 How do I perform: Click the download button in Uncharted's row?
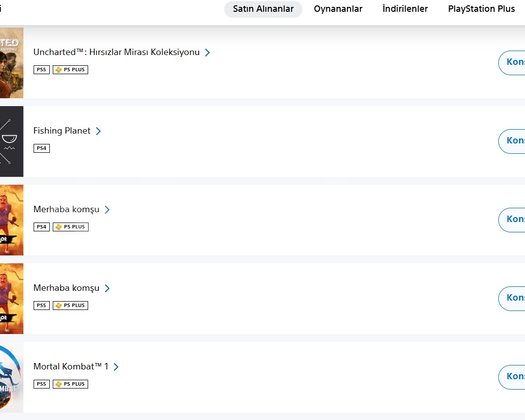512,63
